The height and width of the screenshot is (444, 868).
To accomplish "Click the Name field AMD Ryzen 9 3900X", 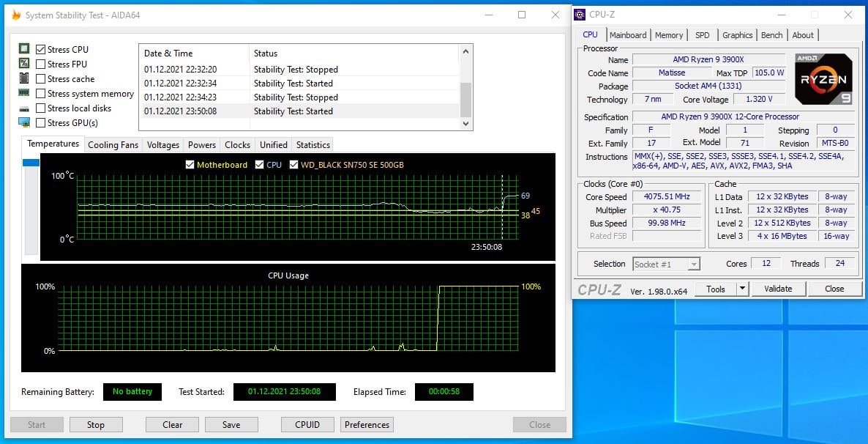I will (x=708, y=59).
